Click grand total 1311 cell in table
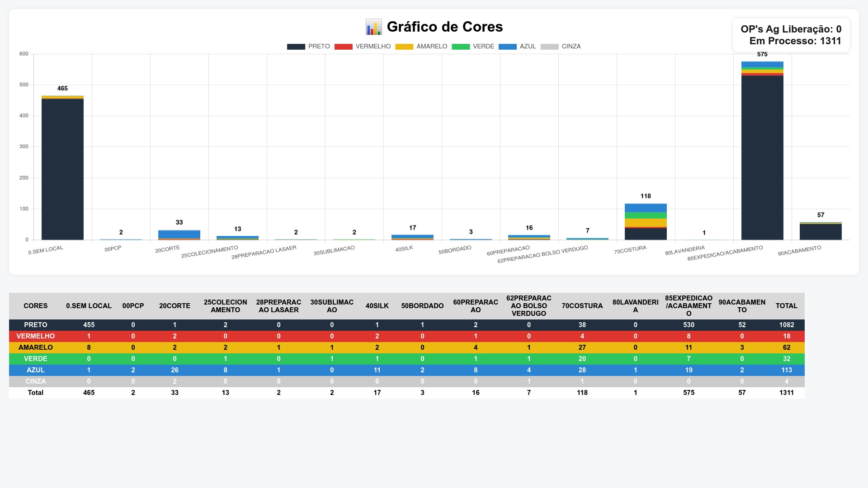The height and width of the screenshot is (488, 868). point(786,393)
